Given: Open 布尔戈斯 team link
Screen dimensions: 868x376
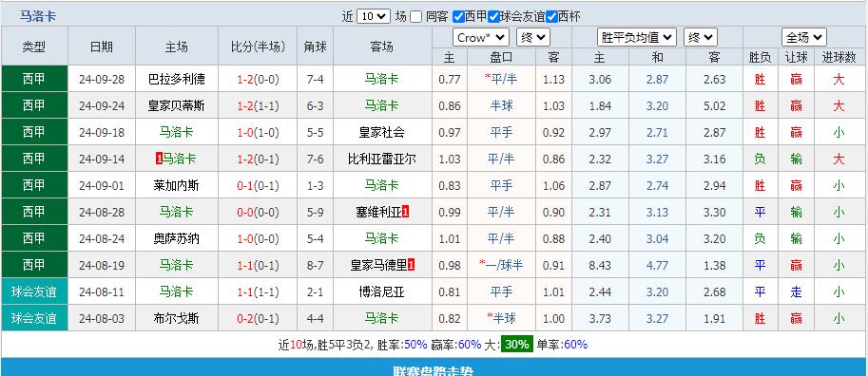Looking at the screenshot, I should click(x=177, y=318).
